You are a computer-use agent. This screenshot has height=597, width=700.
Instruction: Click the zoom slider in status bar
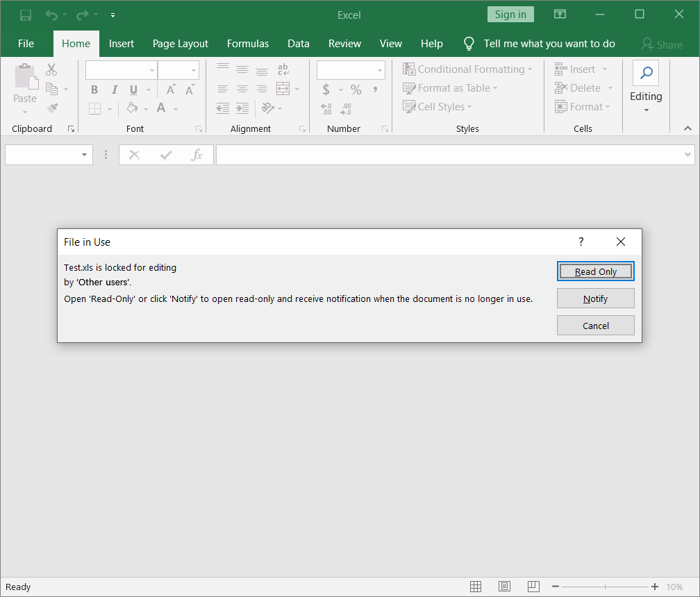[x=604, y=587]
